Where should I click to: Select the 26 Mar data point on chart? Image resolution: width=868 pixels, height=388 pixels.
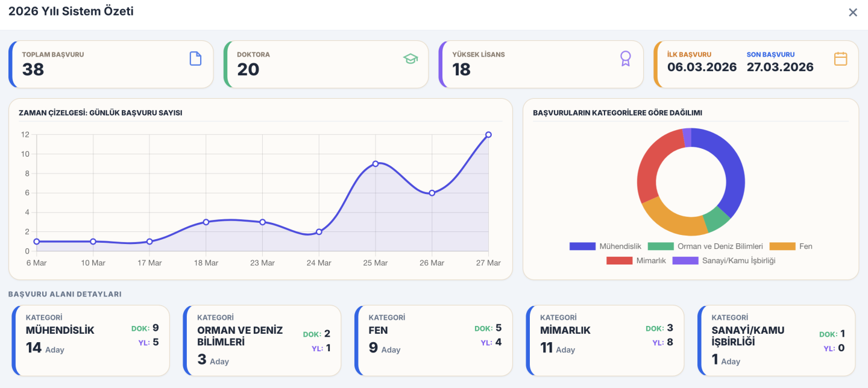point(432,193)
